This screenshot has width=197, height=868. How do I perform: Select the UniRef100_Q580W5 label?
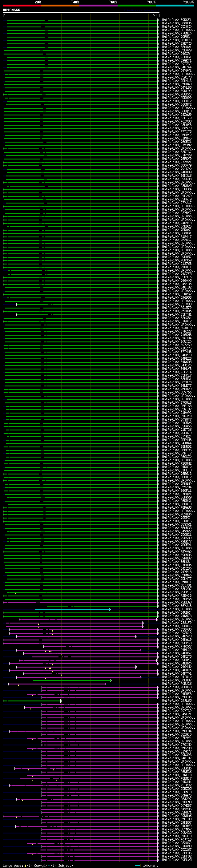176,629
